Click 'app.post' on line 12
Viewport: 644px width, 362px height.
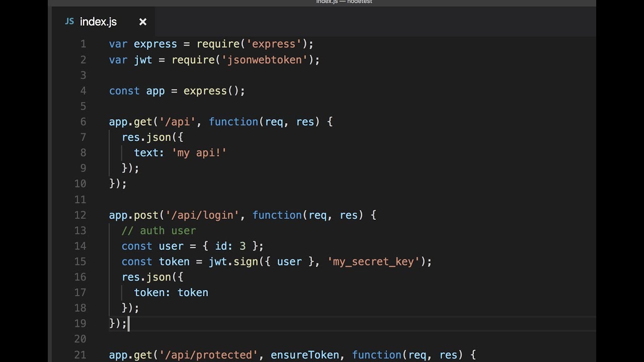tap(134, 215)
